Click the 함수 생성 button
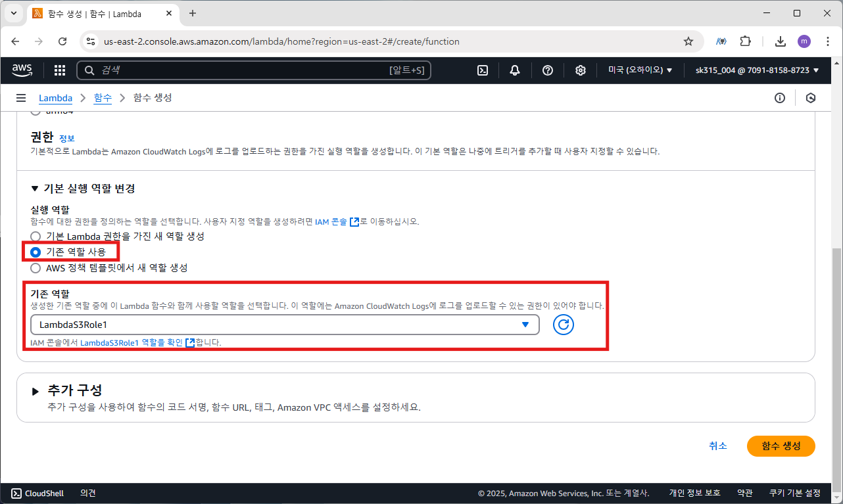 pos(781,446)
